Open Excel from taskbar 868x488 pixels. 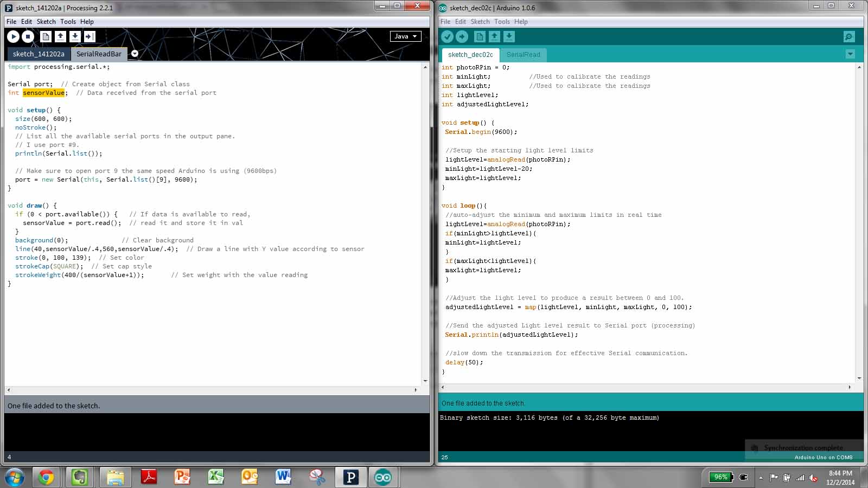[216, 477]
